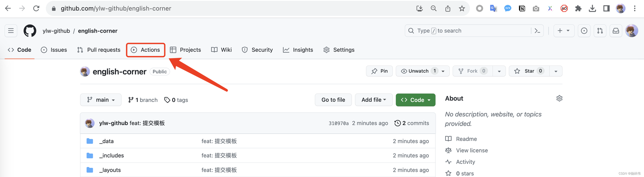Star the english-corner repository
Screen dimensions: 644x177
[x=529, y=71]
